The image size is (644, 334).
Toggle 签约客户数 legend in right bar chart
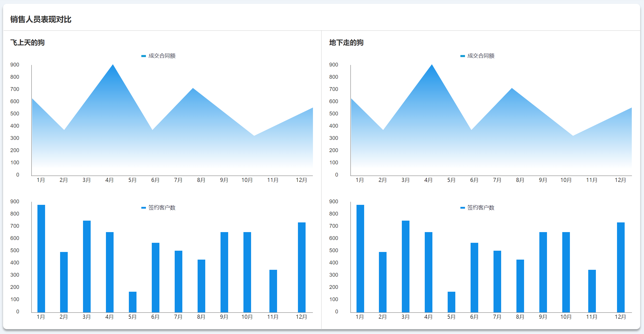pos(481,208)
